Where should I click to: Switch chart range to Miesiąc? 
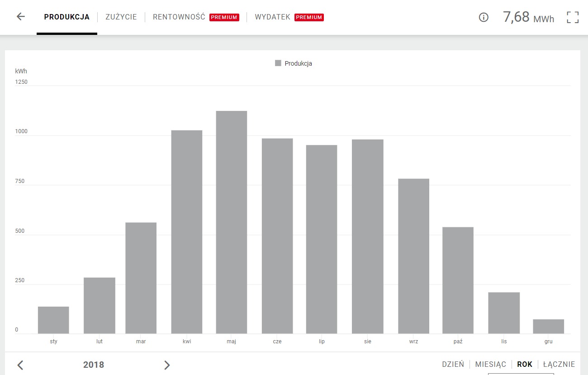490,364
